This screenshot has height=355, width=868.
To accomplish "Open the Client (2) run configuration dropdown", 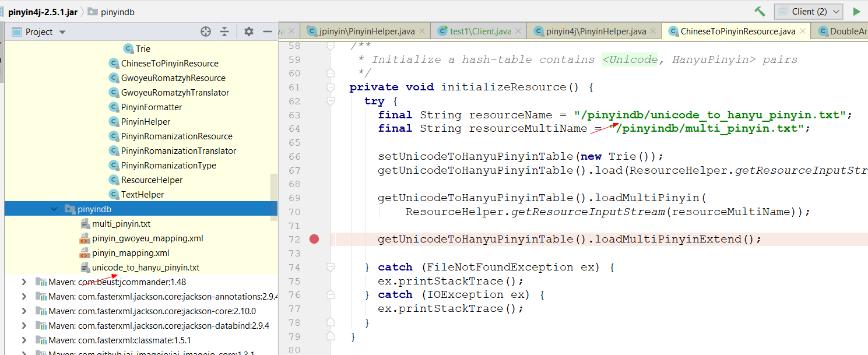I will click(x=809, y=12).
